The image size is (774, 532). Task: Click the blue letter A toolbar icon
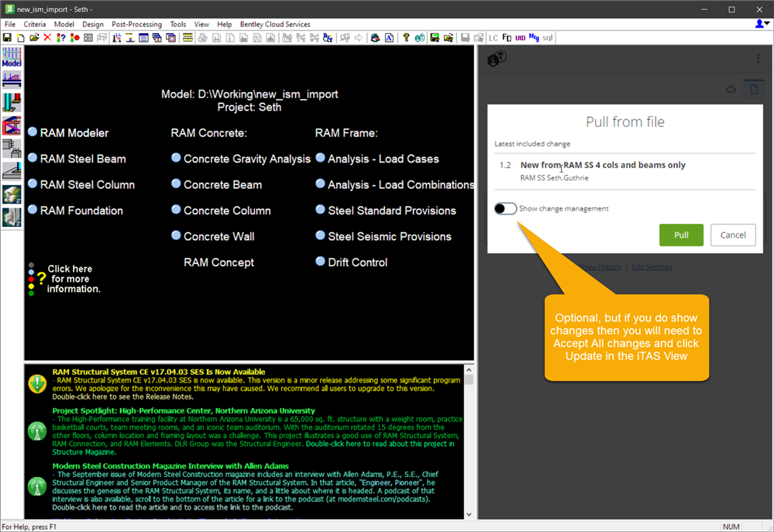[389, 37]
